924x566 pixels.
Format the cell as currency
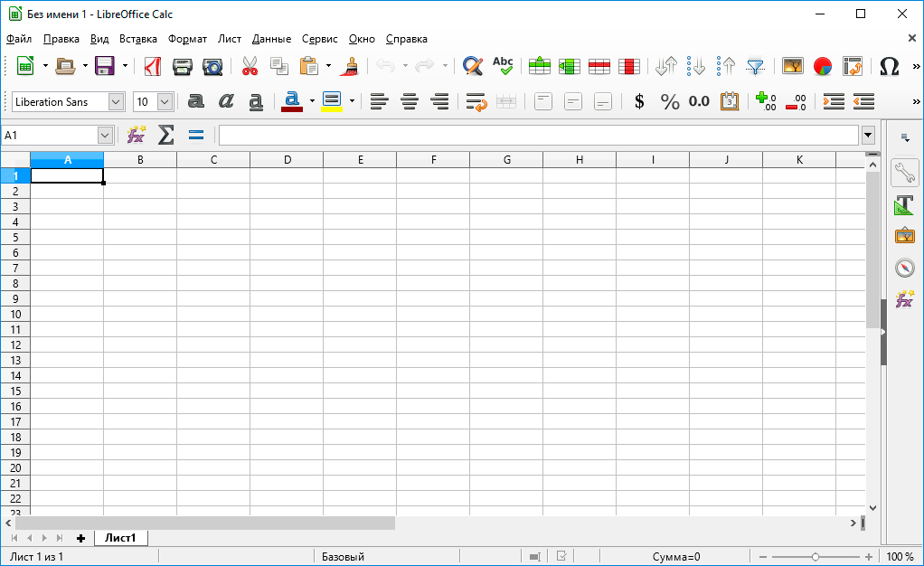(639, 101)
